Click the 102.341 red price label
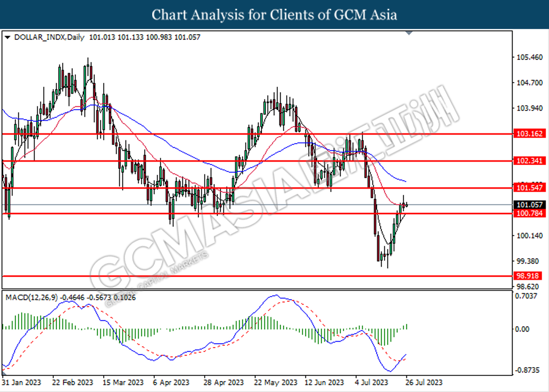This screenshot has height=392, width=549. (x=530, y=161)
